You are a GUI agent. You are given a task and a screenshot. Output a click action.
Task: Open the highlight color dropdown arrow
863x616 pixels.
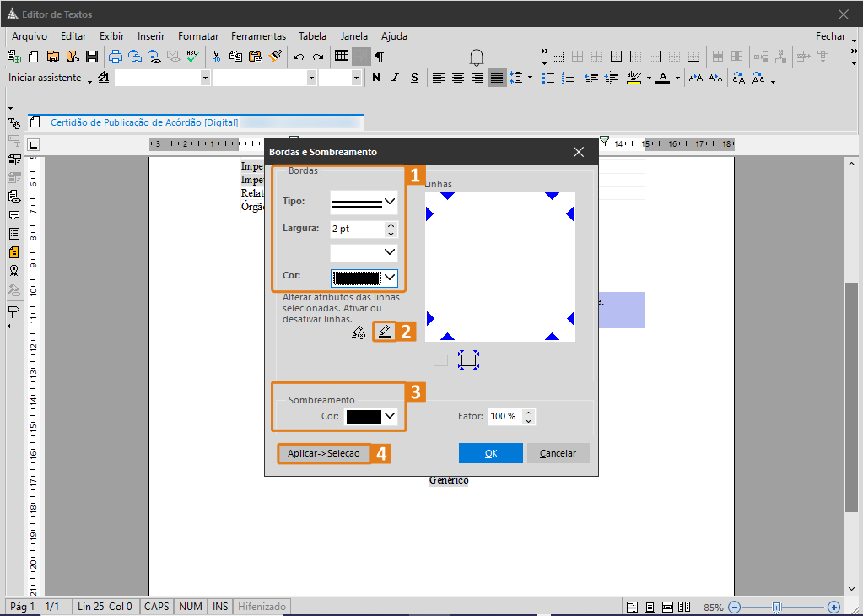[649, 78]
